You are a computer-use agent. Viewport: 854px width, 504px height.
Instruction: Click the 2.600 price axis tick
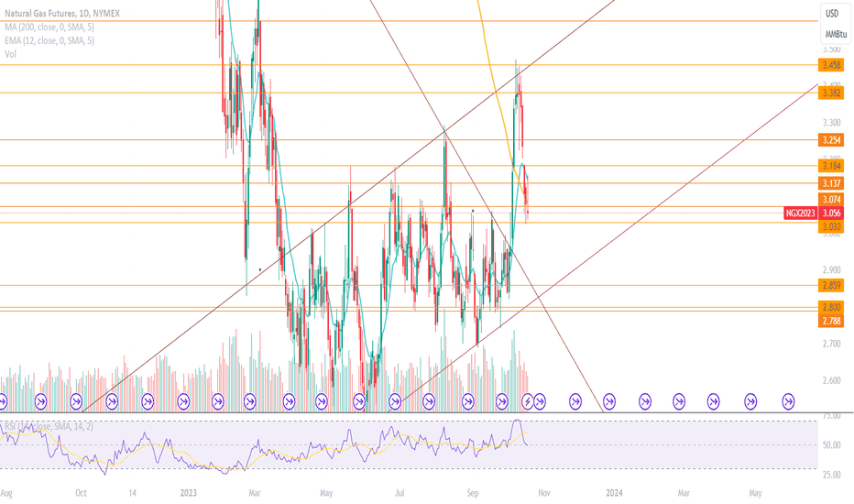[x=831, y=380]
